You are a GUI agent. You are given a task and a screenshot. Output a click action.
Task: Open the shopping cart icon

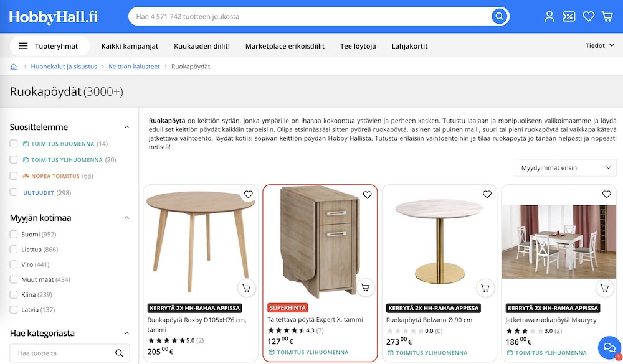[x=607, y=16]
